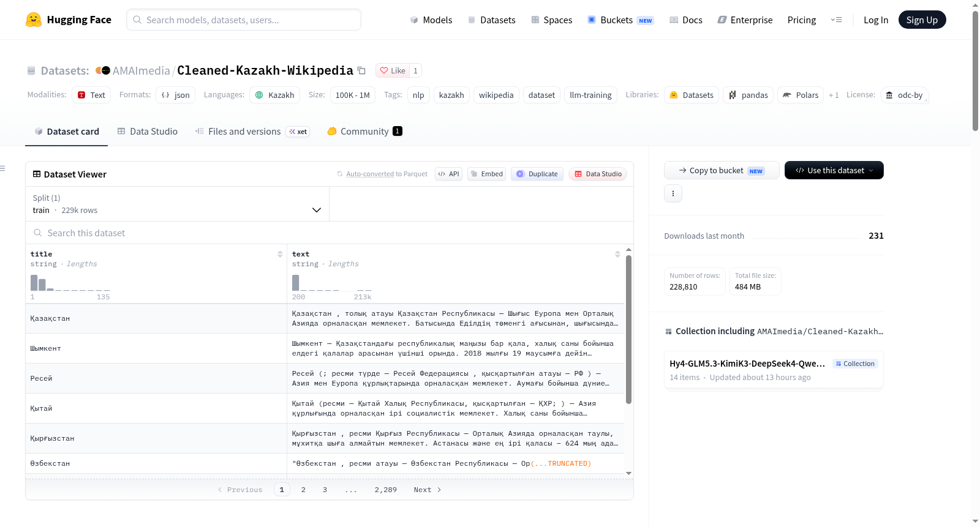Click Copy to bucket button
Viewport: 980px width, 527px height.
(722, 170)
